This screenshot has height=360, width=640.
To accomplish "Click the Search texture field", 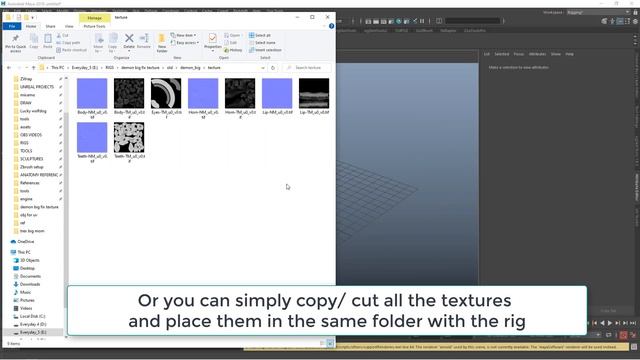I will pyautogui.click(x=307, y=68).
